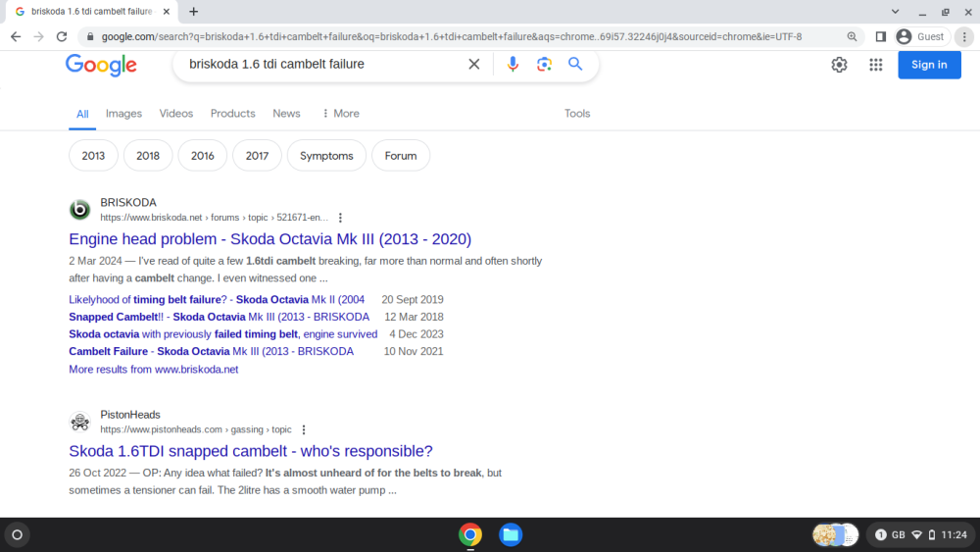View site information lock icon
The width and height of the screenshot is (980, 552).
(x=90, y=37)
